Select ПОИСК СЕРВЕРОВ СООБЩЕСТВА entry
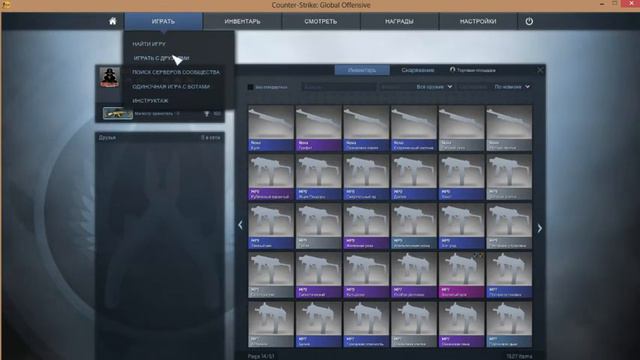 176,72
